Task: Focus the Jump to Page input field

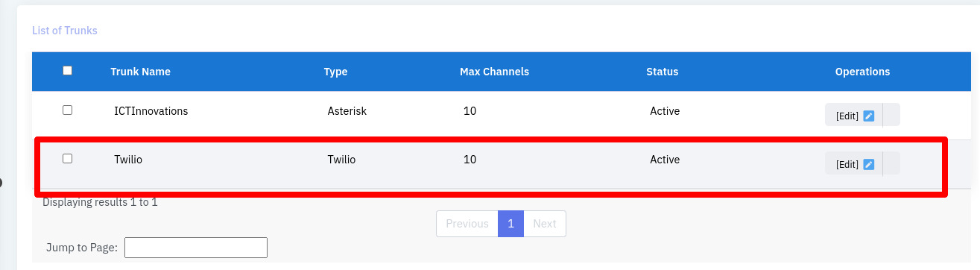Action: click(196, 248)
